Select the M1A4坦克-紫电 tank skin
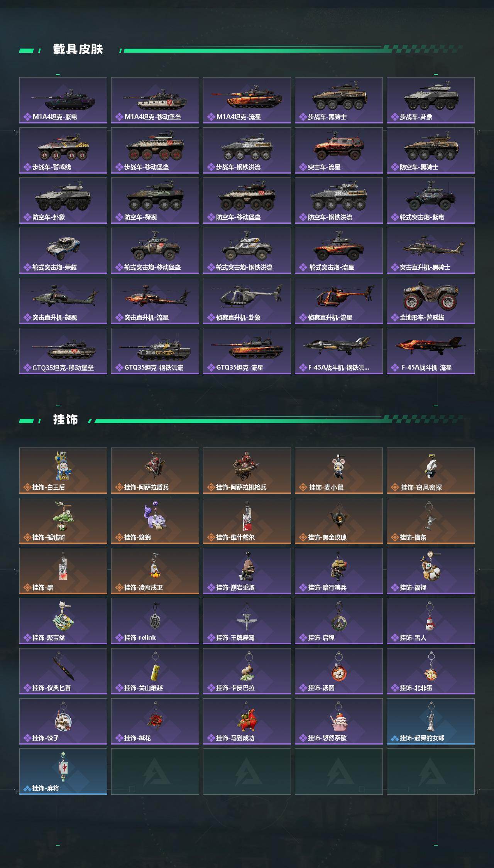 click(x=63, y=100)
